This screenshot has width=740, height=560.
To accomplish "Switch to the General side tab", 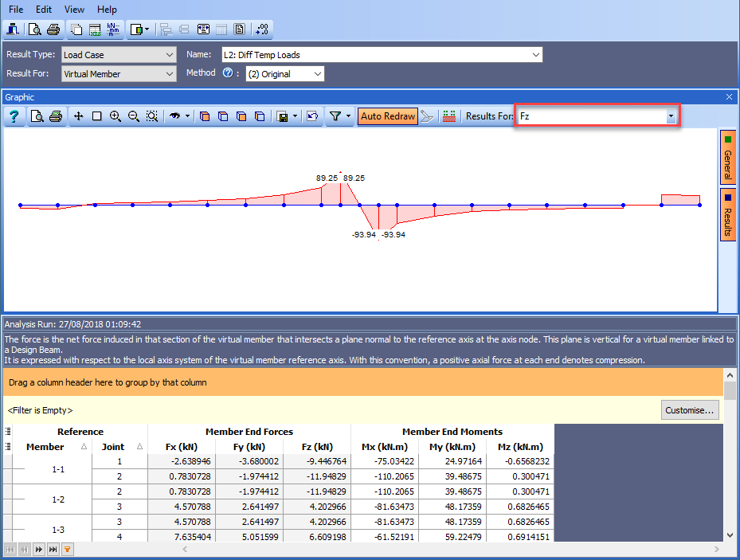I will point(728,157).
